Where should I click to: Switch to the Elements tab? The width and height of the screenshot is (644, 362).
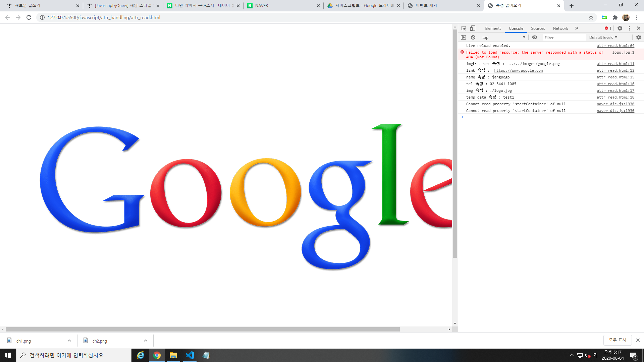pyautogui.click(x=493, y=28)
